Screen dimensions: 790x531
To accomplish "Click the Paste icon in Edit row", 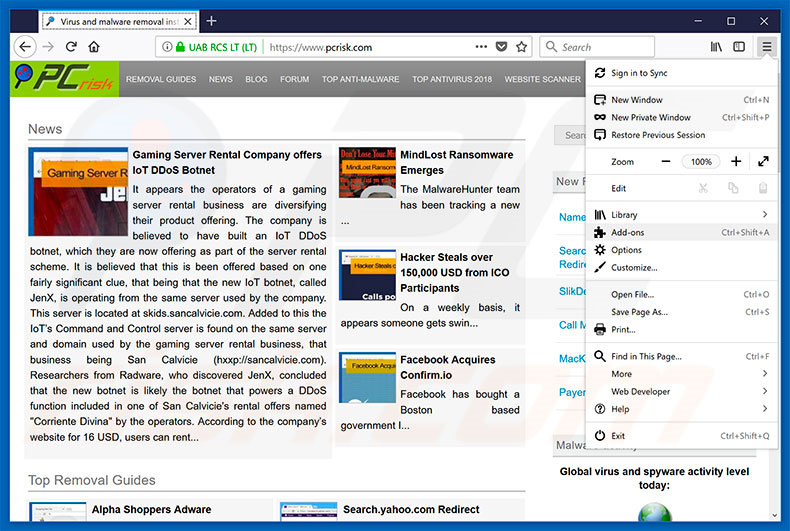I will 763,188.
